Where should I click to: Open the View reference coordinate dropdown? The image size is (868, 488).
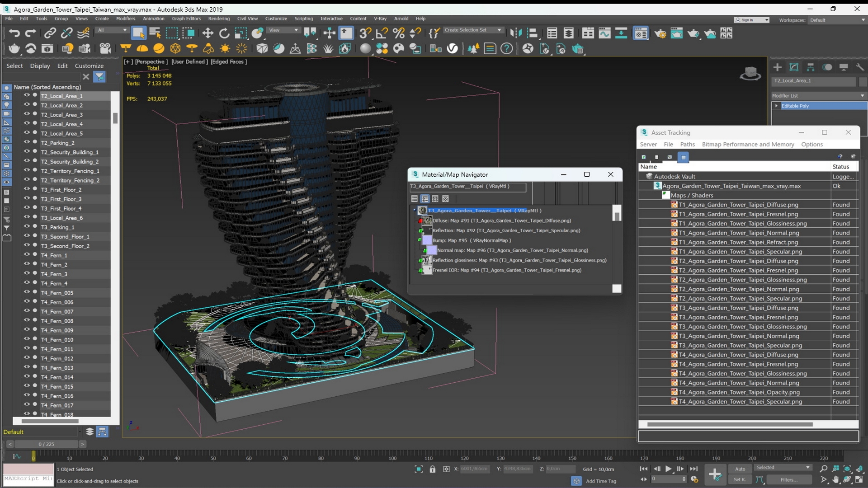point(283,30)
